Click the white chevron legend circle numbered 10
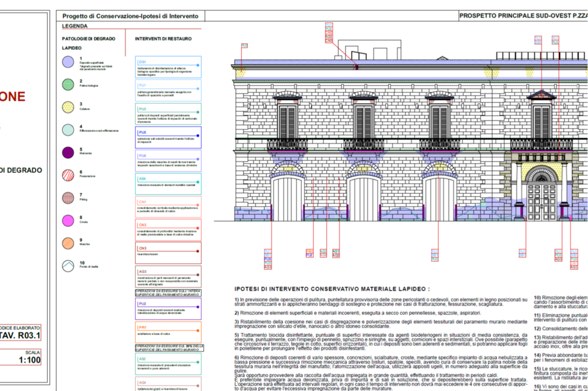588x391 pixels. tap(68, 266)
